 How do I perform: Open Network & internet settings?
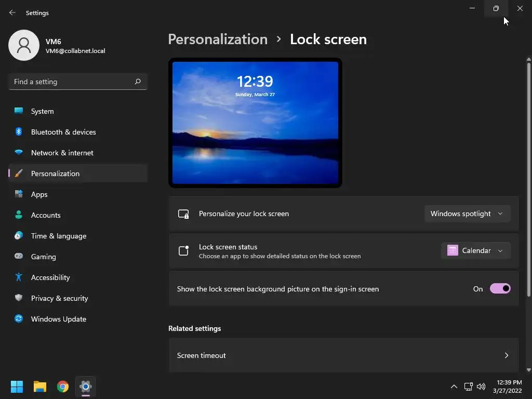(x=78, y=153)
